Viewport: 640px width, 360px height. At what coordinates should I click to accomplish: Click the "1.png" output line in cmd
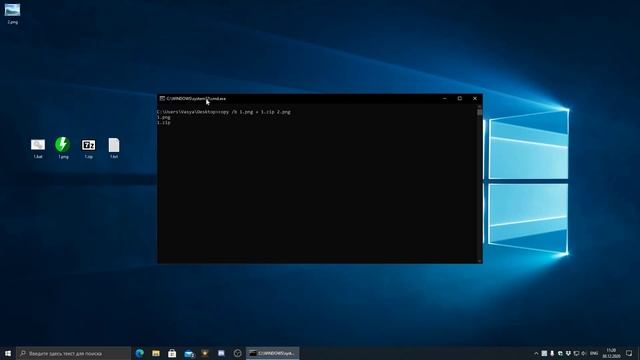pyautogui.click(x=164, y=117)
